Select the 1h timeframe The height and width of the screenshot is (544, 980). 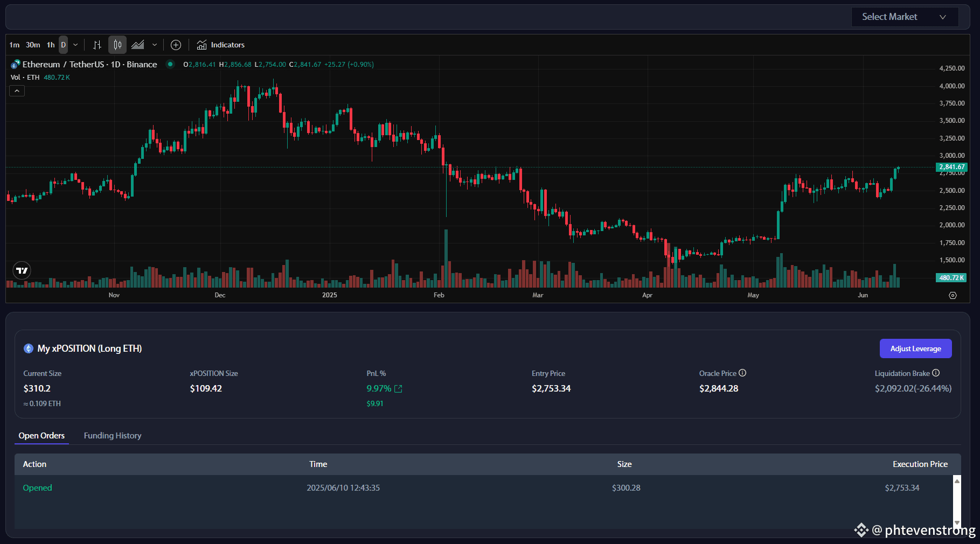point(51,45)
